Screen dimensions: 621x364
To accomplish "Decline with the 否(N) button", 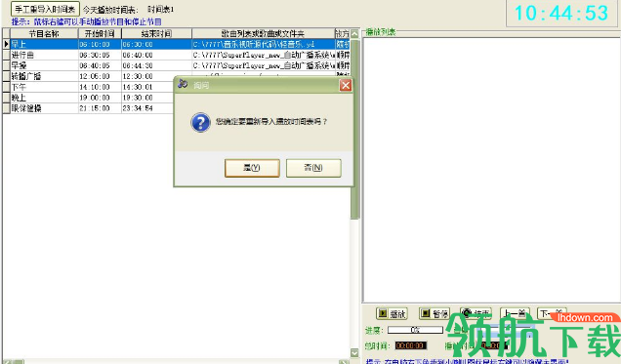I will coord(313,168).
